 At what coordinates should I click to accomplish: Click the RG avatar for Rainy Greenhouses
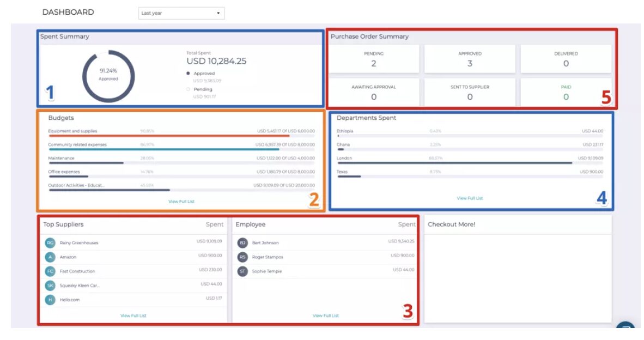click(50, 242)
